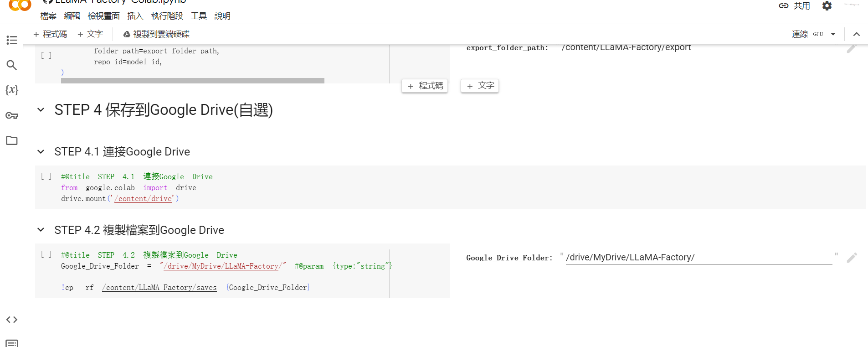
Task: Click the #@title STEP 4.2 comment line
Action: 149,255
